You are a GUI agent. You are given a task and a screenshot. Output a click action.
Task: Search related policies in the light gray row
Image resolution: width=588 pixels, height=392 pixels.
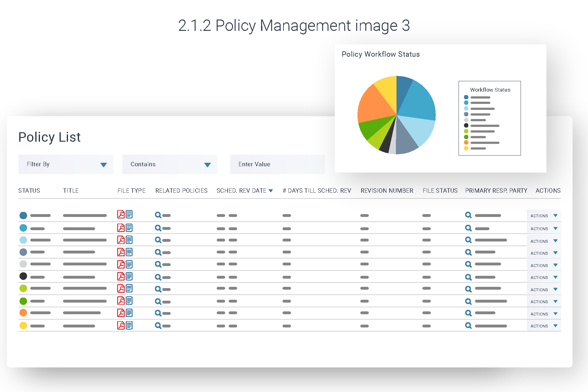click(x=158, y=264)
